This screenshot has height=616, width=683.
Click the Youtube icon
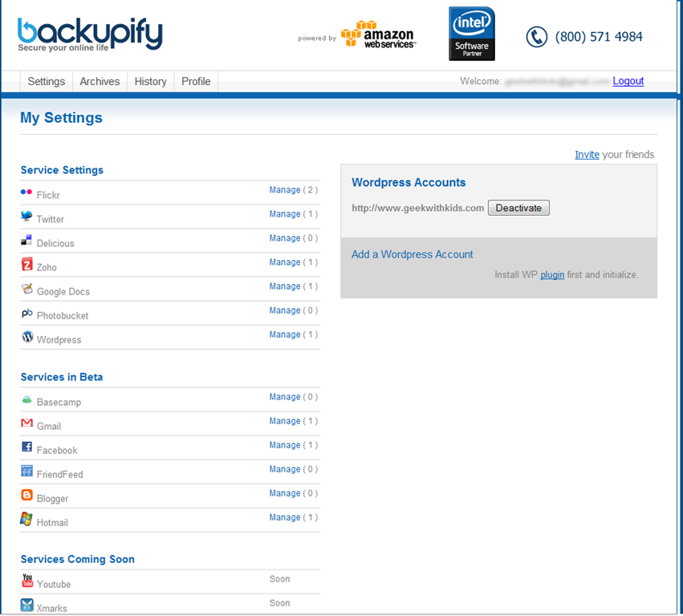pyautogui.click(x=27, y=582)
